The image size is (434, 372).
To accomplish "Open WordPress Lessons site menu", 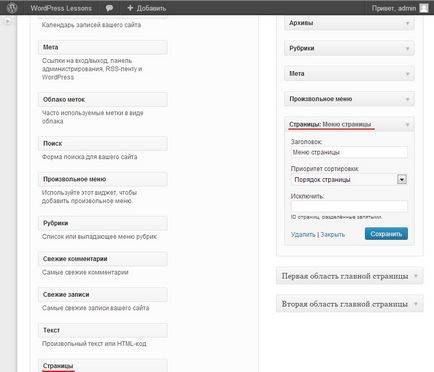I will 61,8.
